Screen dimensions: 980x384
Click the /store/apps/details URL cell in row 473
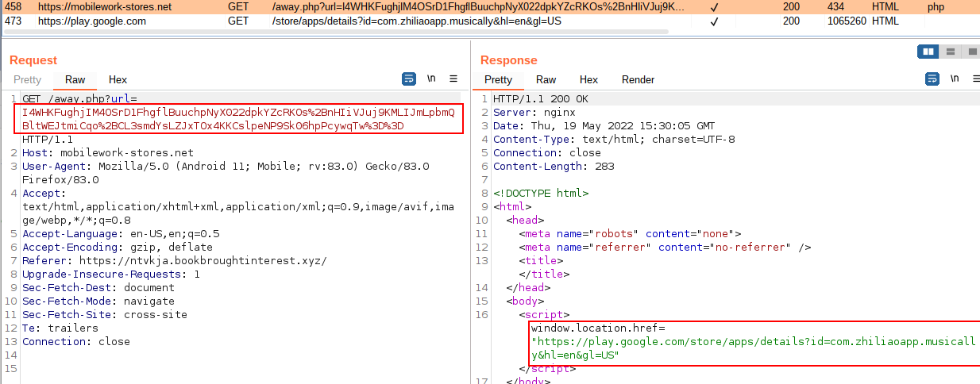point(417,21)
